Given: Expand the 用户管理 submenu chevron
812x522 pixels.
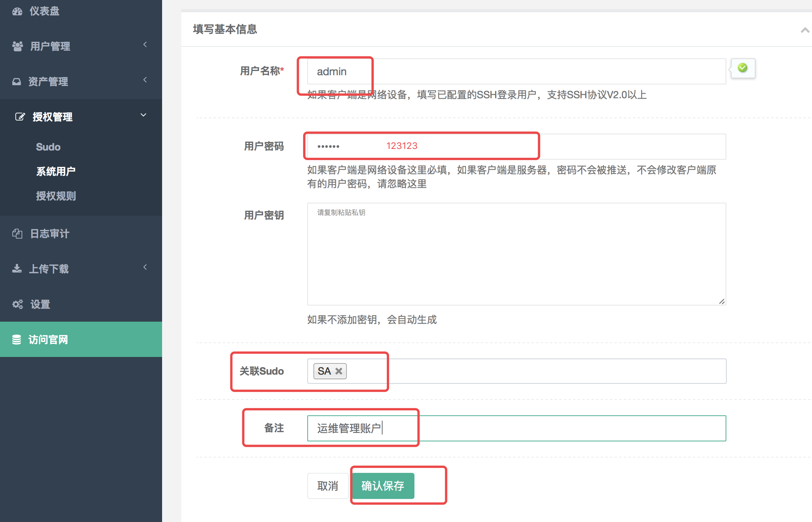Looking at the screenshot, I should point(145,45).
